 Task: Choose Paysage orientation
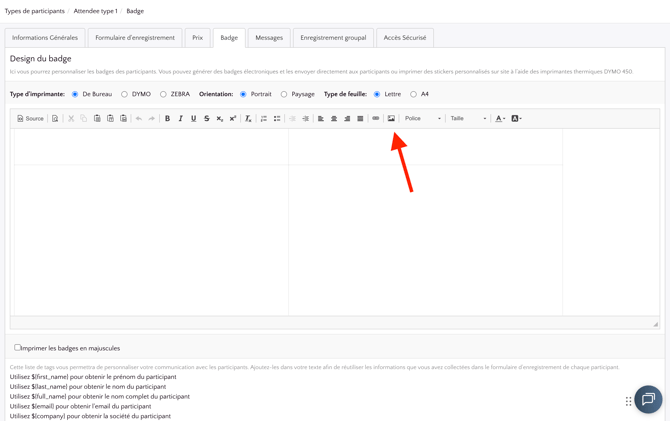[x=284, y=94]
